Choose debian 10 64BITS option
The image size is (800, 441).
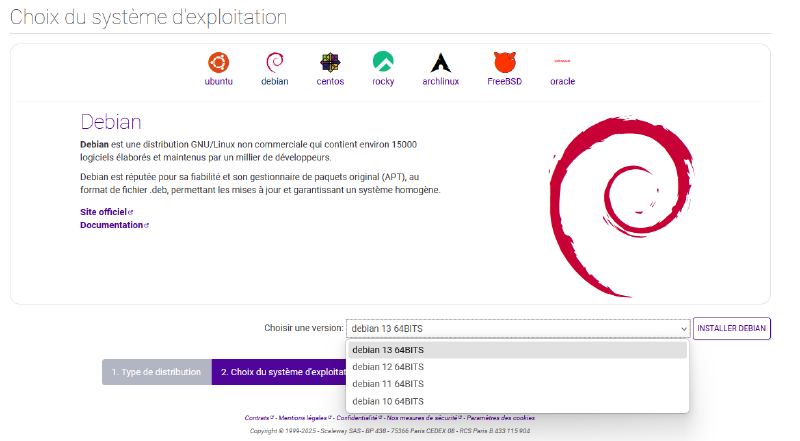point(517,401)
